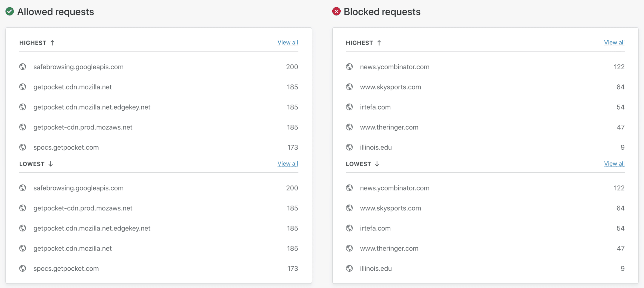
Task: Click globe icon for www.theringer.com in Blocked Highest
Action: pos(349,127)
